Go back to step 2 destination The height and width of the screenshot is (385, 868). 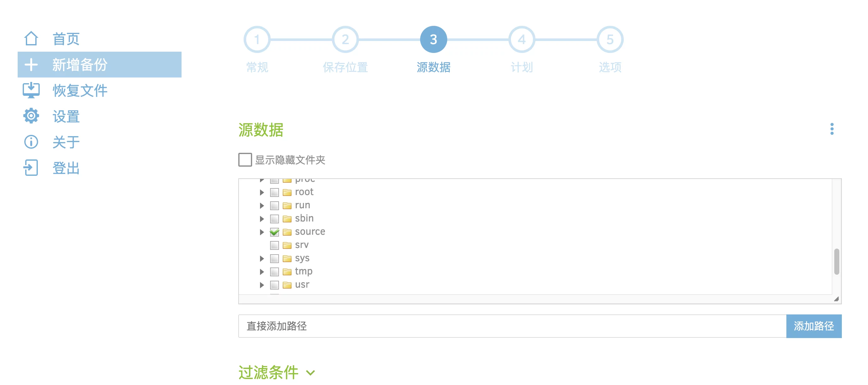pyautogui.click(x=345, y=39)
